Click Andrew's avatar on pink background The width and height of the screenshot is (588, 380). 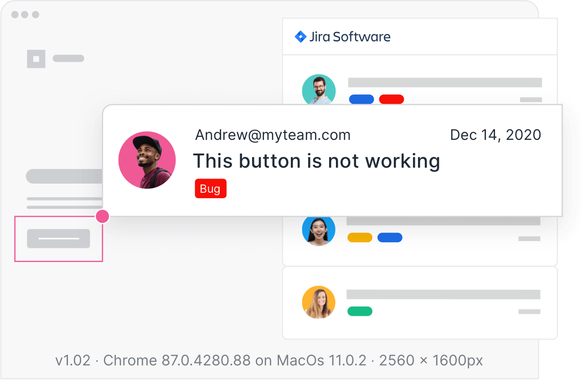pos(147,160)
